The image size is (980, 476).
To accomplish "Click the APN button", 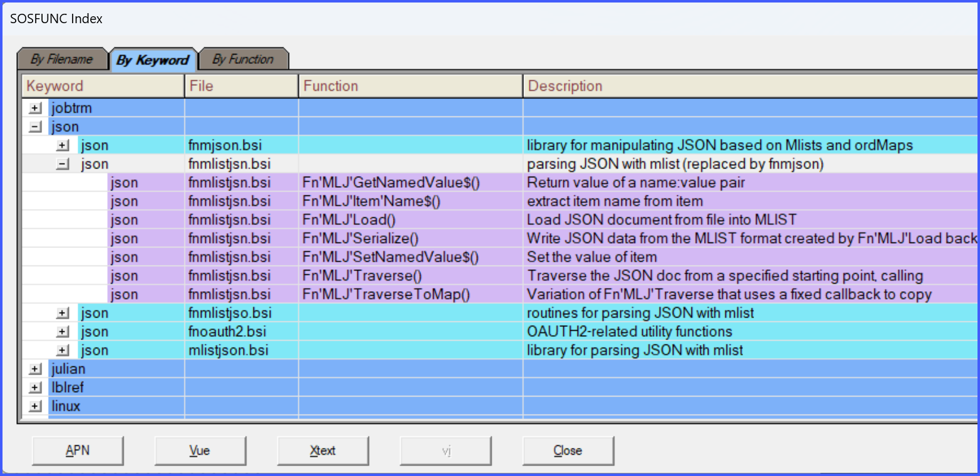I will coord(78,450).
